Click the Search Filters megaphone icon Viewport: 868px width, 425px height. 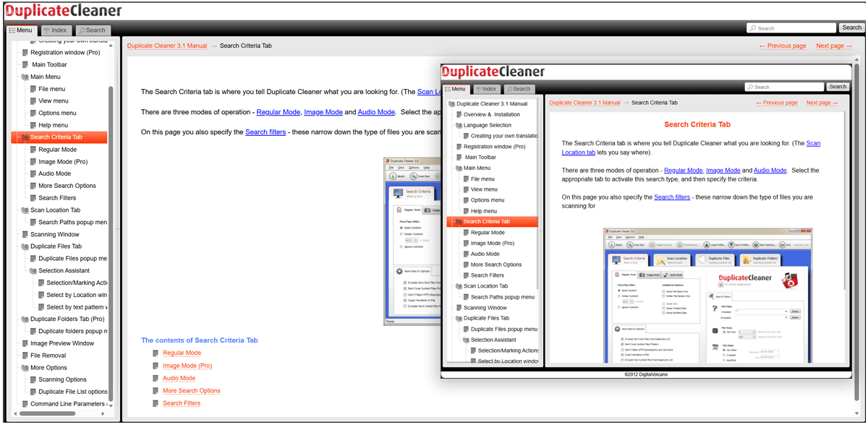click(710, 296)
